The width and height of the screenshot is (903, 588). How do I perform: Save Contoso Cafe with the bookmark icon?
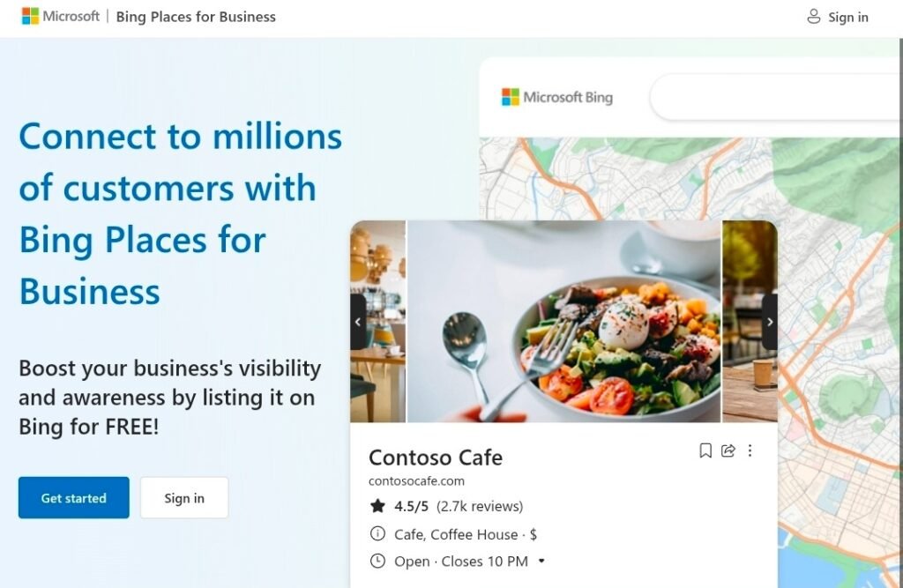[x=705, y=450]
